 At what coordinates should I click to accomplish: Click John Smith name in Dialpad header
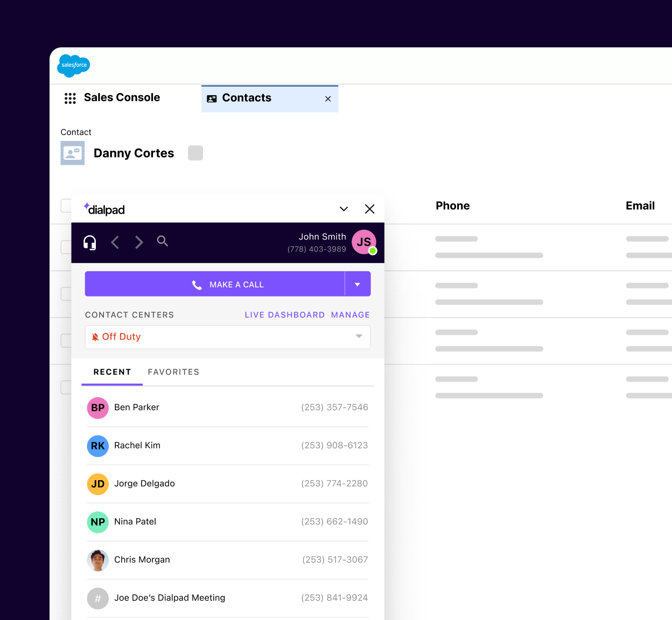click(x=323, y=237)
